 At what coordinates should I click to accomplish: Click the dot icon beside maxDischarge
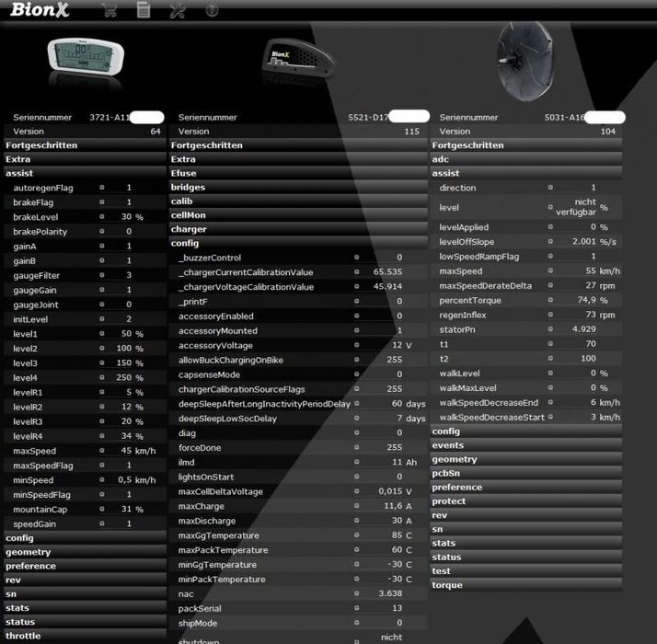357,520
